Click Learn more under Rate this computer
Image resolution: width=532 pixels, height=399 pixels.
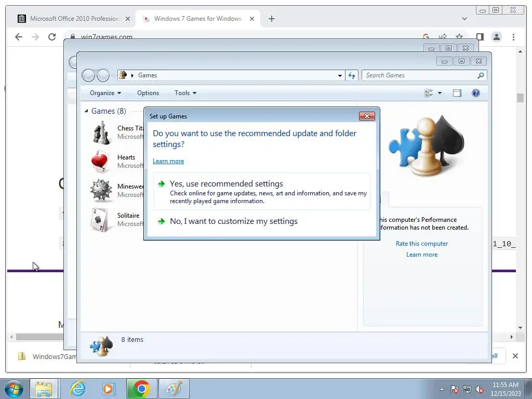pos(422,255)
